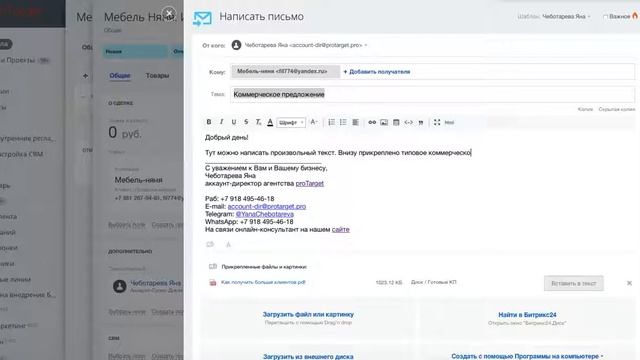Screen dimensions: 640x360
Task: Click the text format toggle icon below the message
Action: click(228, 244)
